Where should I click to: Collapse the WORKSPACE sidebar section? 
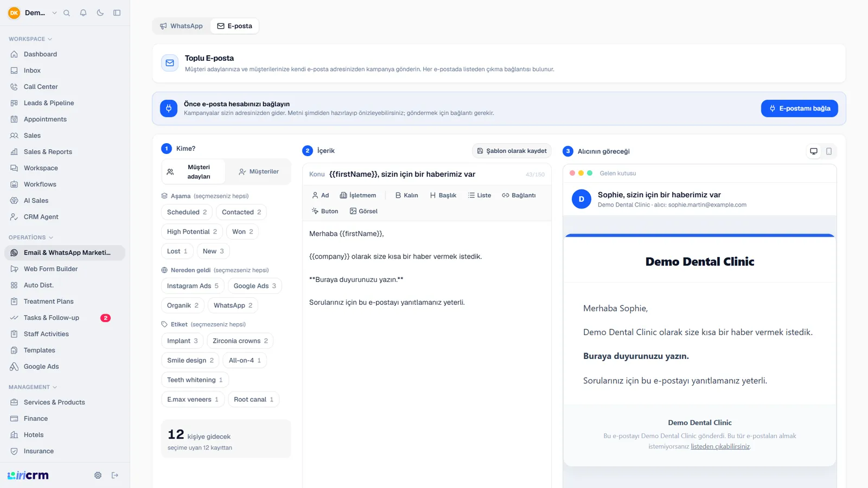[30, 39]
